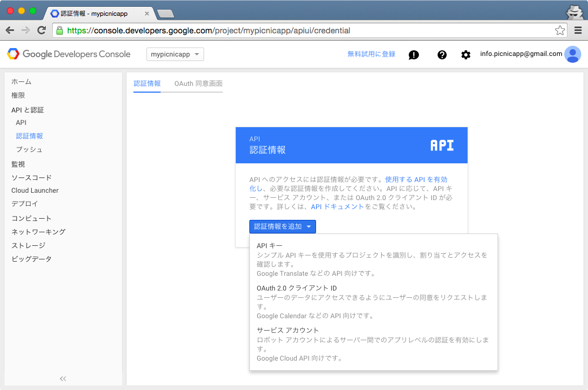The height and width of the screenshot is (390, 588).
Task: Open notifications alert icon
Action: pyautogui.click(x=414, y=55)
